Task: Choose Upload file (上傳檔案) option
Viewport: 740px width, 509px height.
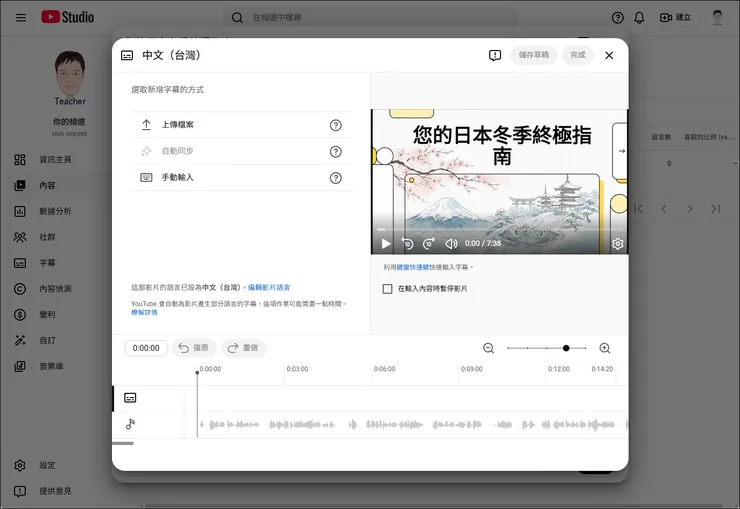Action: coord(242,125)
